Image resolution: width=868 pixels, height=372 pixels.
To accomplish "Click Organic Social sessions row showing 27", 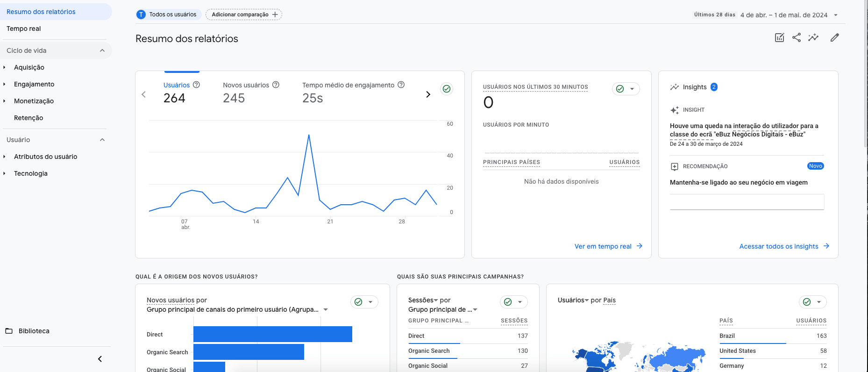I will point(468,366).
